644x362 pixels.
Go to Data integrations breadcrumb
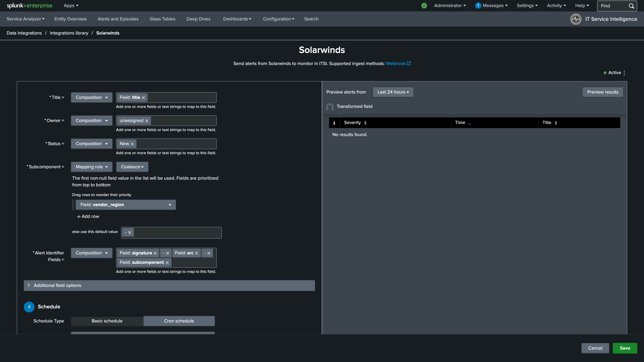pos(24,33)
